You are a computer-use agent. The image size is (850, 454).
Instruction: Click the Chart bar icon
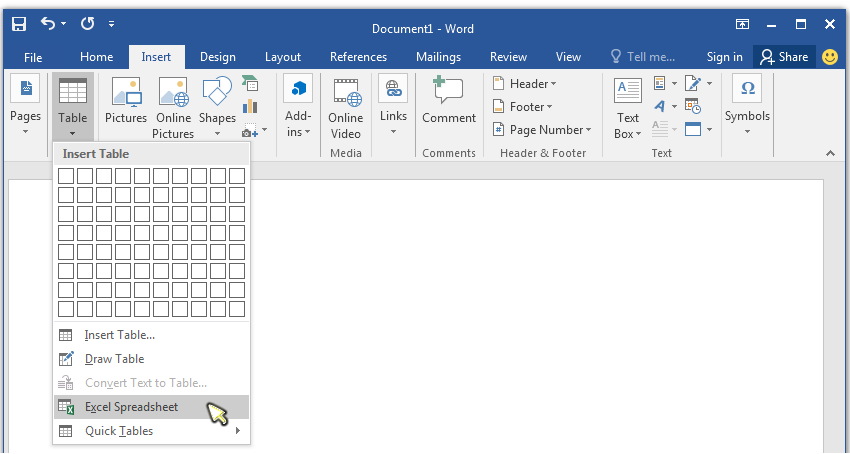[250, 106]
